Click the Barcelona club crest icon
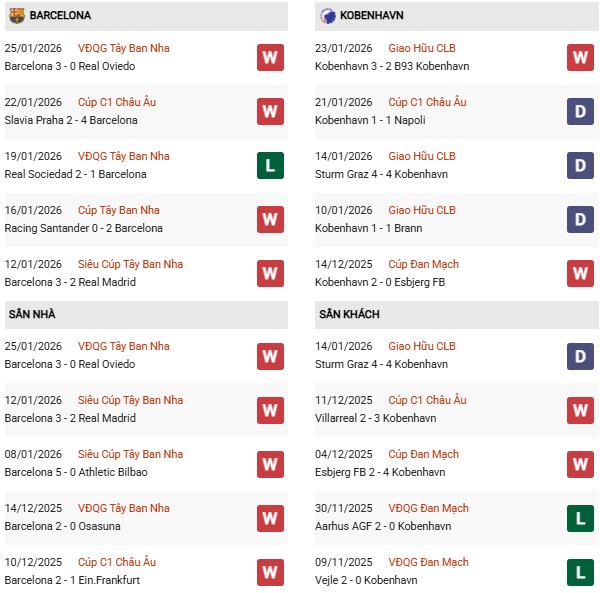 click(x=16, y=16)
